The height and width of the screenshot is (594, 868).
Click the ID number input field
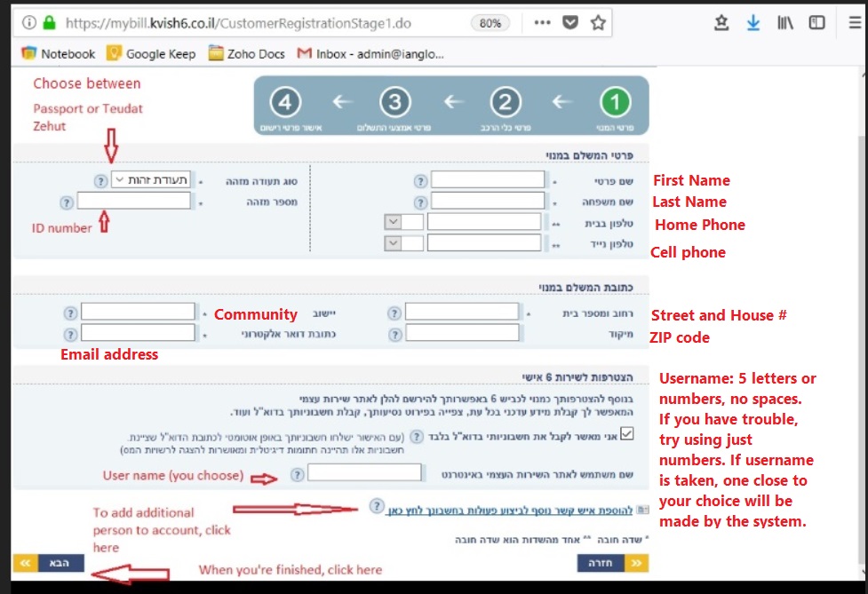pyautogui.click(x=134, y=201)
